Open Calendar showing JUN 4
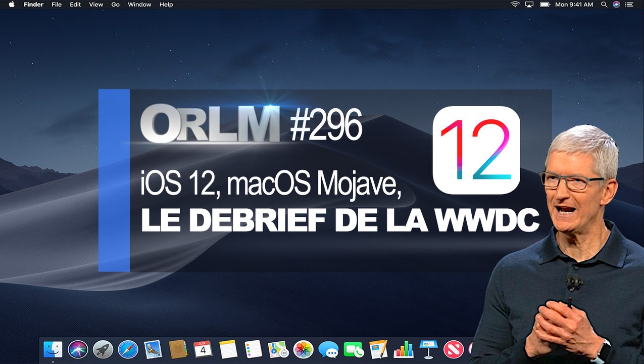The width and height of the screenshot is (644, 364). 203,349
